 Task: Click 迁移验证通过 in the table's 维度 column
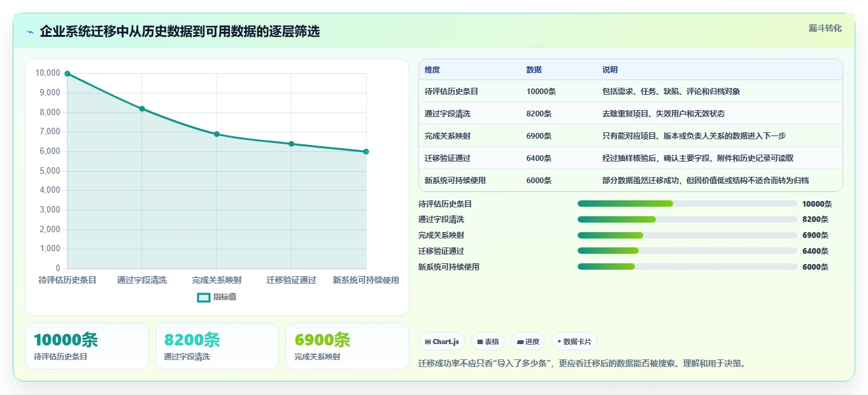click(x=448, y=158)
